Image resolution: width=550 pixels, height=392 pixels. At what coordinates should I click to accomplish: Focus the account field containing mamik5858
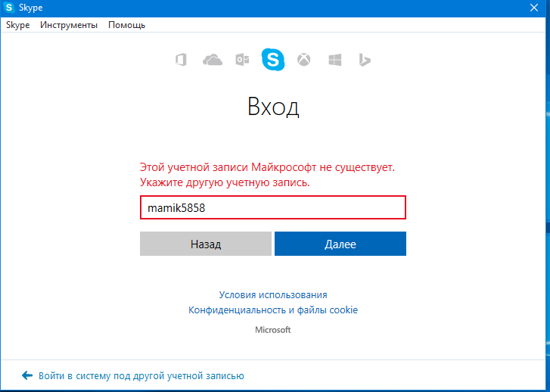point(273,208)
